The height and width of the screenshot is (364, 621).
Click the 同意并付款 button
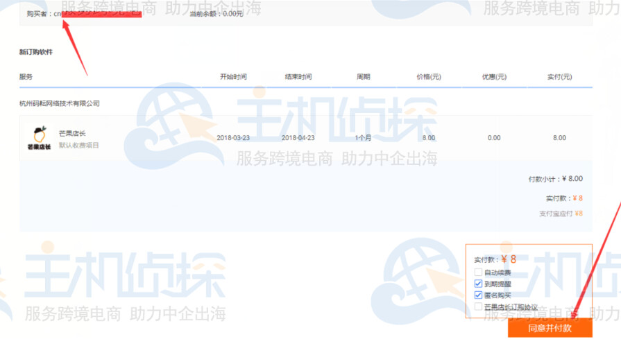pos(550,328)
